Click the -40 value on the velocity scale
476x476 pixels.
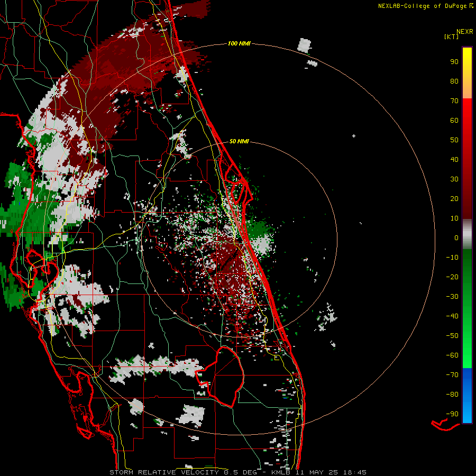coord(452,316)
